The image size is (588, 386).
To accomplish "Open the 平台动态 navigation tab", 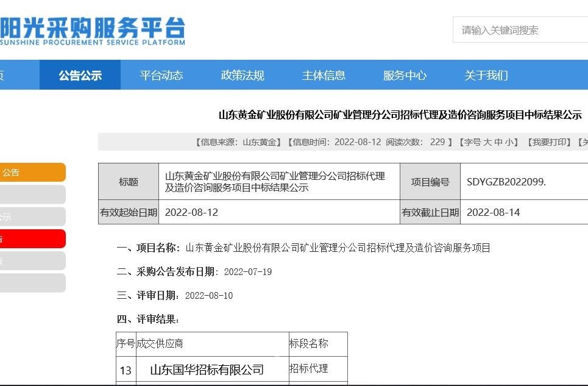I will point(161,75).
